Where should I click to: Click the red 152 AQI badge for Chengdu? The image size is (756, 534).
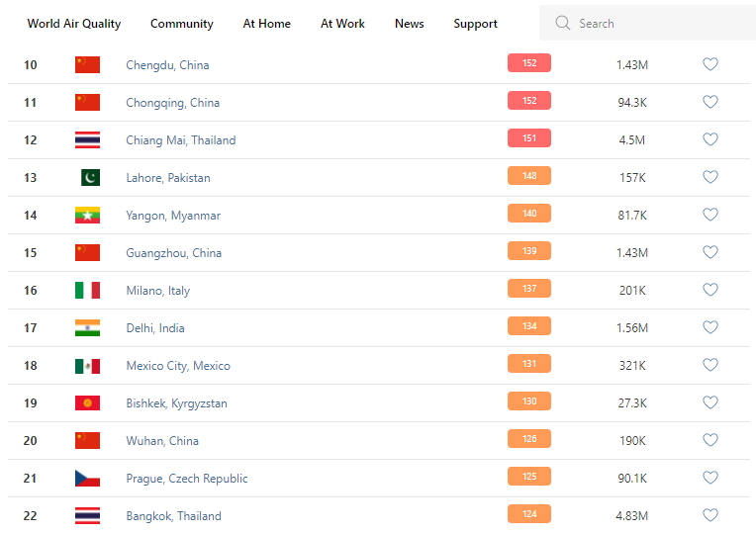coord(529,63)
